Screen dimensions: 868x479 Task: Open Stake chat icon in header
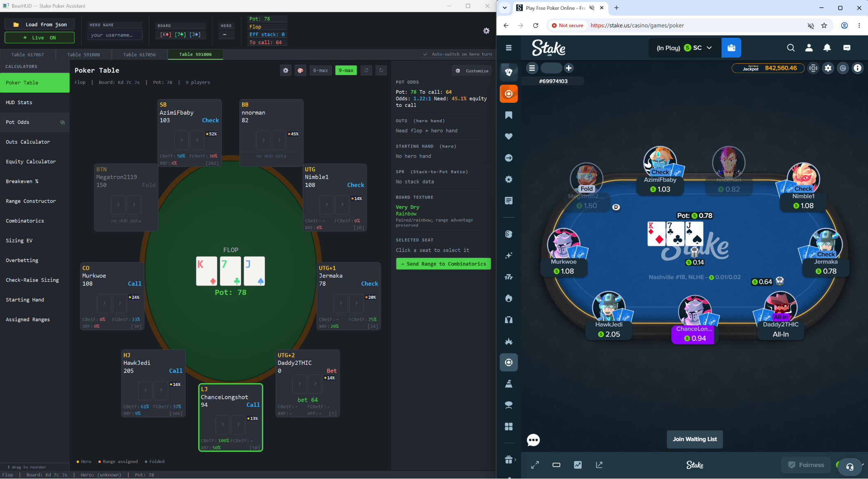(847, 48)
